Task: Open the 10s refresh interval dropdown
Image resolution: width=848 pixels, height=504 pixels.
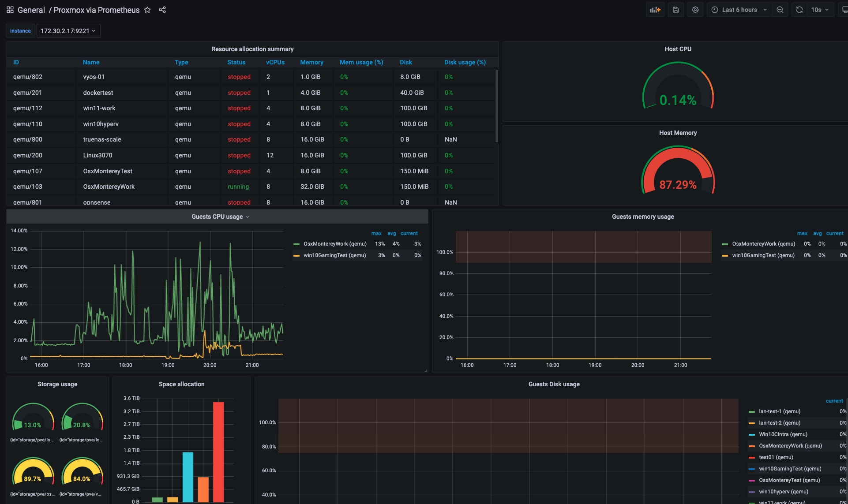Action: pyautogui.click(x=820, y=10)
